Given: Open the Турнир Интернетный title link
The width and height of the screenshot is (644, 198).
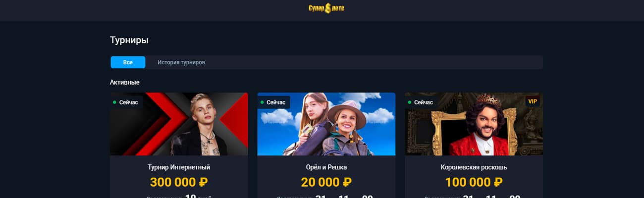Looking at the screenshot, I should [179, 167].
